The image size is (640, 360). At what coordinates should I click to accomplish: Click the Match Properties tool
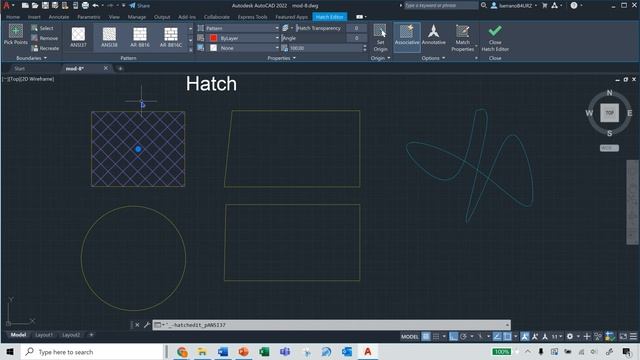pyautogui.click(x=462, y=38)
